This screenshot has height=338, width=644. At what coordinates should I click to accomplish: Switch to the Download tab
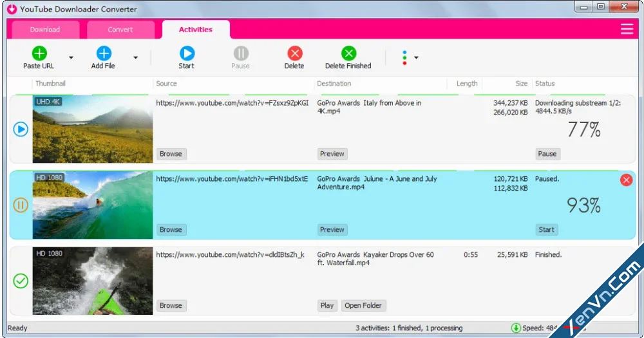[x=45, y=30]
